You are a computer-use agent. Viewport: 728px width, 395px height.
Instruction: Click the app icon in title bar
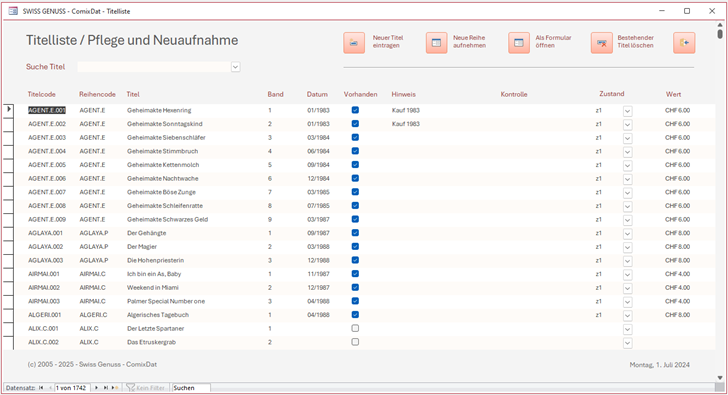click(x=13, y=11)
